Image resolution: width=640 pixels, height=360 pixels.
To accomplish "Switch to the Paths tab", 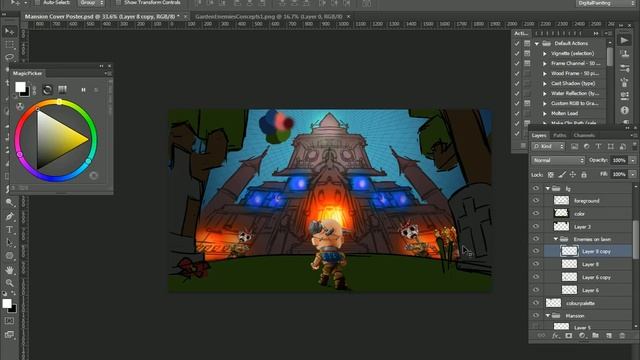I will (x=560, y=136).
